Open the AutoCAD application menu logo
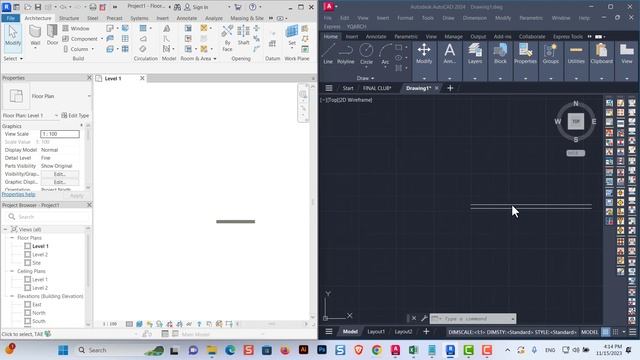 pyautogui.click(x=329, y=7)
